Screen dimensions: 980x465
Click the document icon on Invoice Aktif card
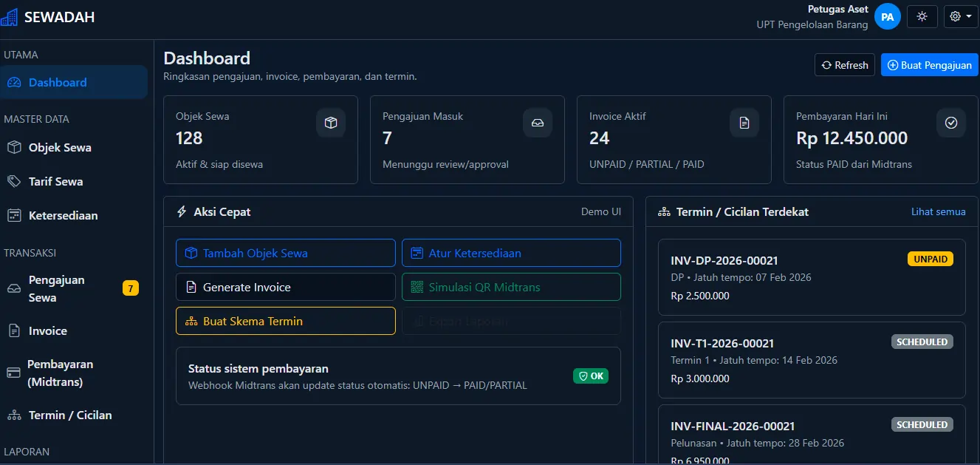coord(744,123)
